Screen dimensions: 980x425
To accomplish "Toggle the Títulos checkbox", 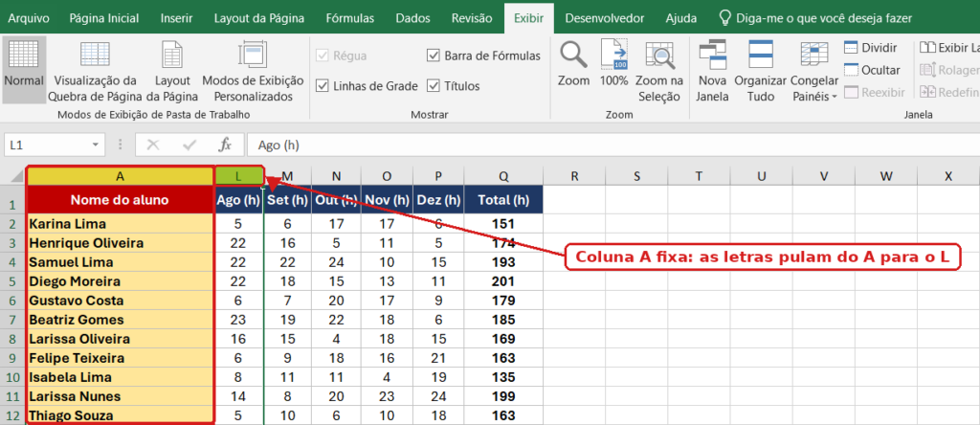I will [434, 85].
